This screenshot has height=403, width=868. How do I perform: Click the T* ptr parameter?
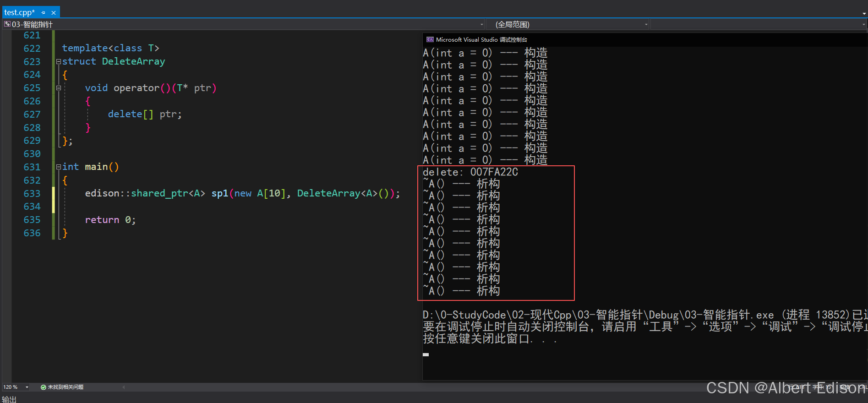click(194, 88)
